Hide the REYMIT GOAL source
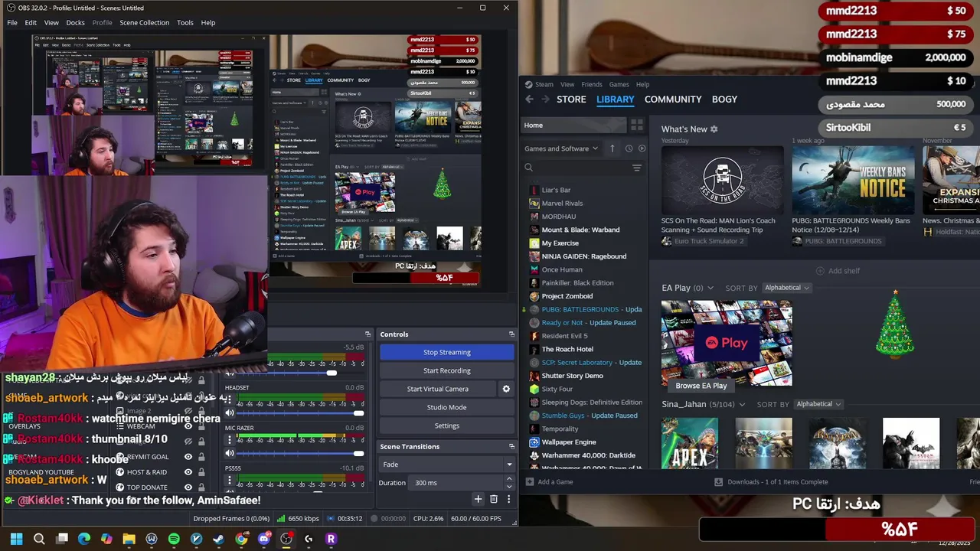Image resolution: width=980 pixels, height=551 pixels. coord(188,457)
